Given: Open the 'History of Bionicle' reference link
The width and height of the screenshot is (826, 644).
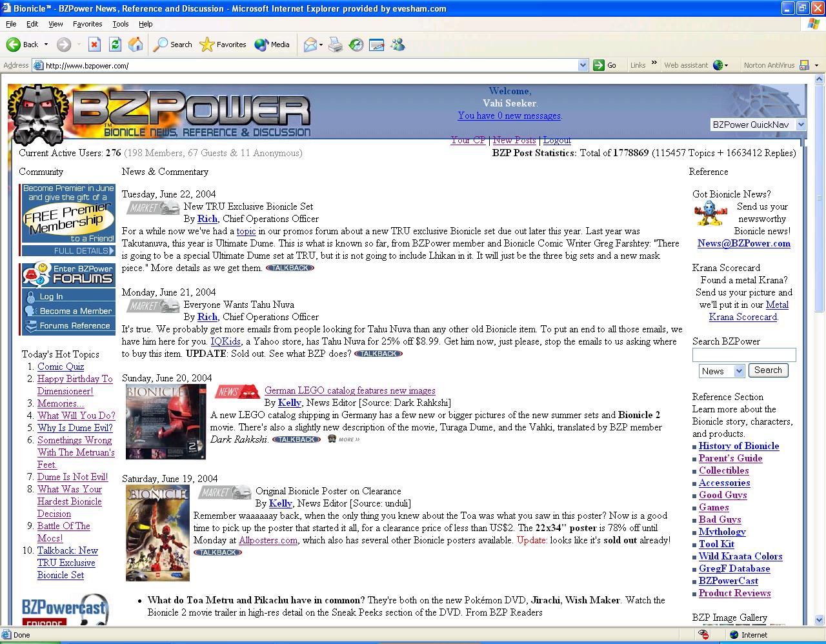Looking at the screenshot, I should (739, 446).
